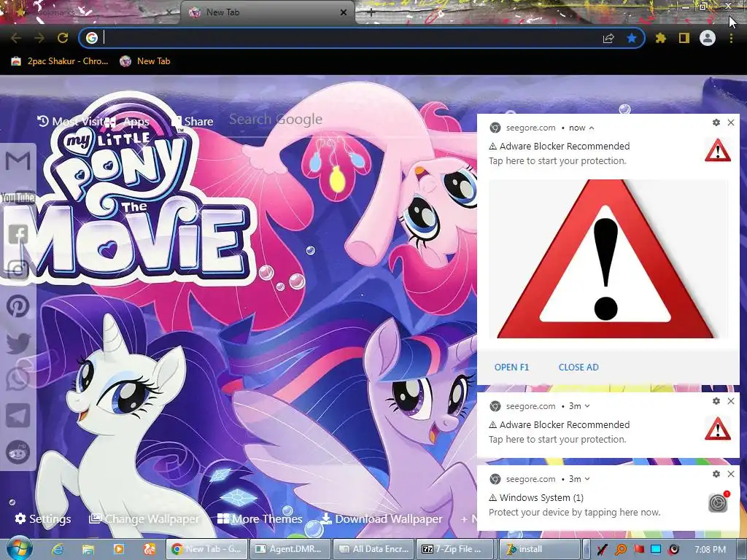The height and width of the screenshot is (560, 747).
Task: Dismiss the Windows System notification
Action: click(731, 474)
